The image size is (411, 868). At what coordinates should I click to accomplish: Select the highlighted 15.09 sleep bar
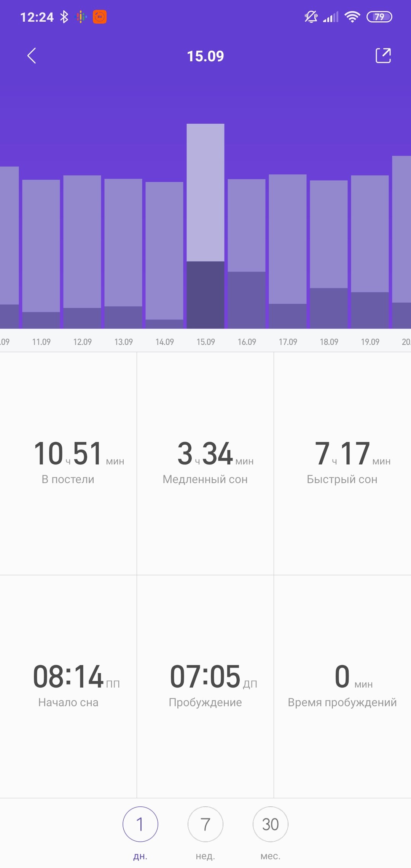[x=205, y=226]
